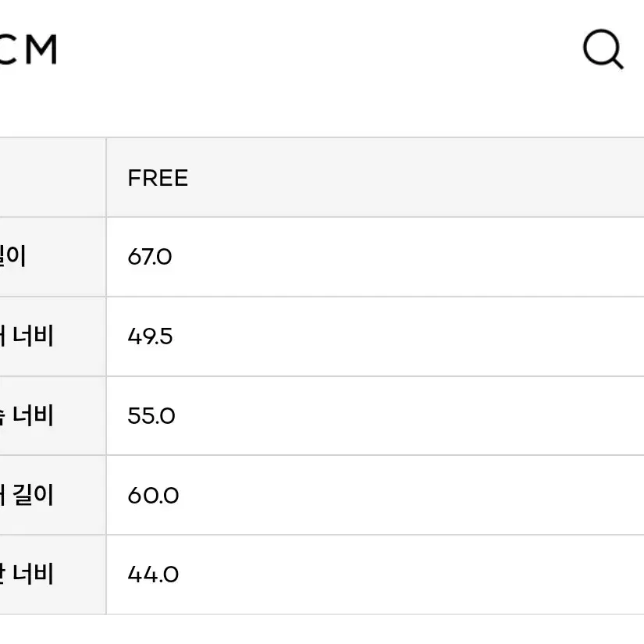
Task: Open search with the magnifier icon
Action: (603, 49)
